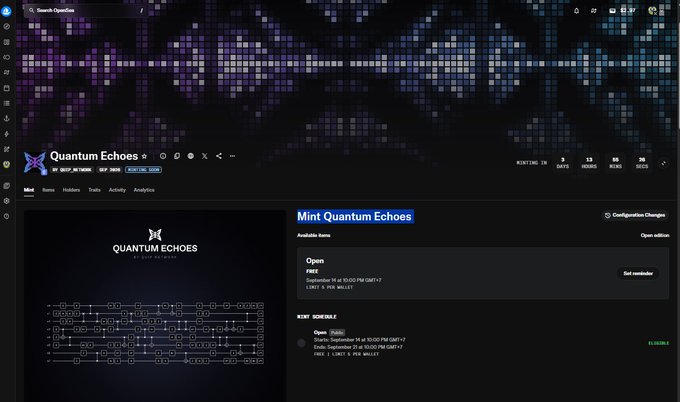
Task: Click the Quantum Echoes collection title
Action: (x=94, y=156)
